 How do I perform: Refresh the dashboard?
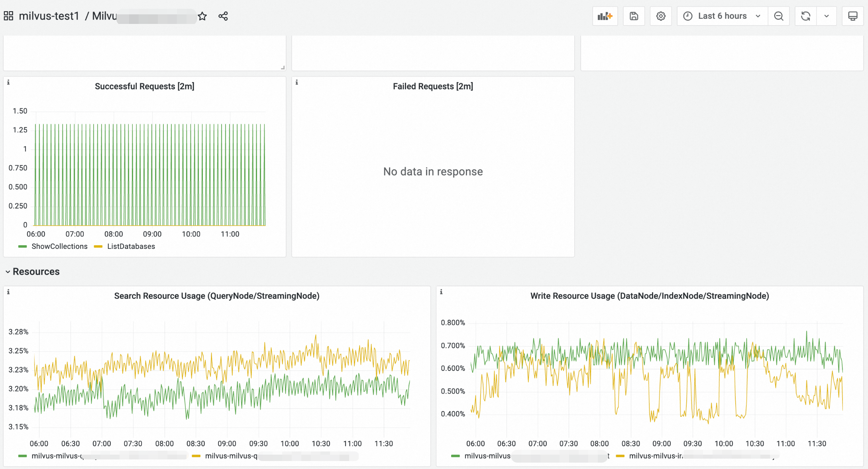(x=805, y=16)
